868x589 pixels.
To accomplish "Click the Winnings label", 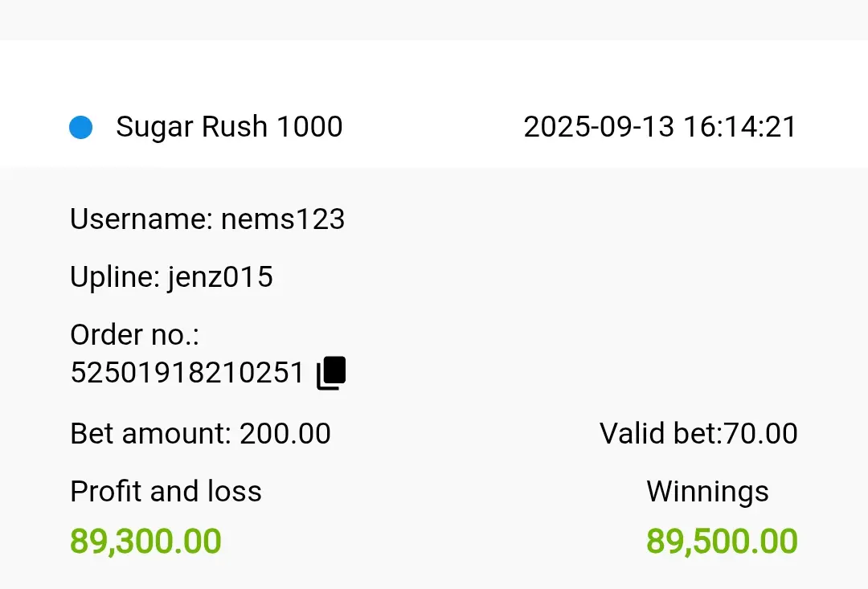I will pyautogui.click(x=708, y=492).
